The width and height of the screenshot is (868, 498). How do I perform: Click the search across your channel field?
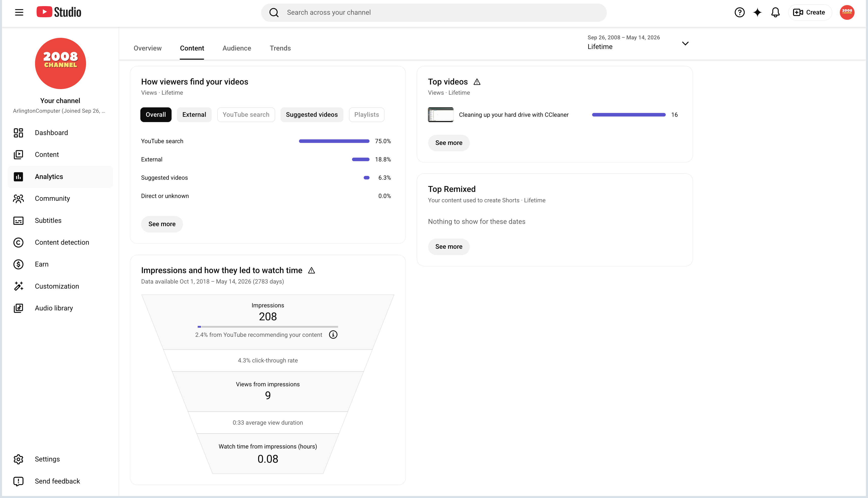(x=434, y=13)
